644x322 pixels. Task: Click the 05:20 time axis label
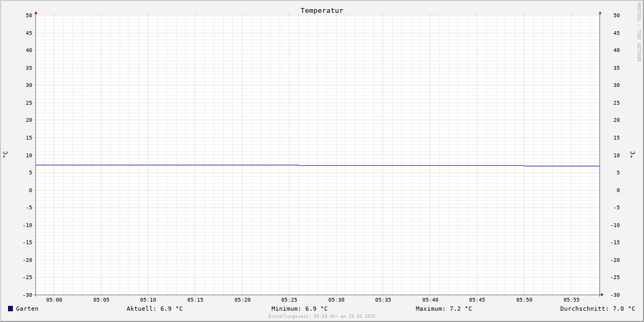[243, 299]
